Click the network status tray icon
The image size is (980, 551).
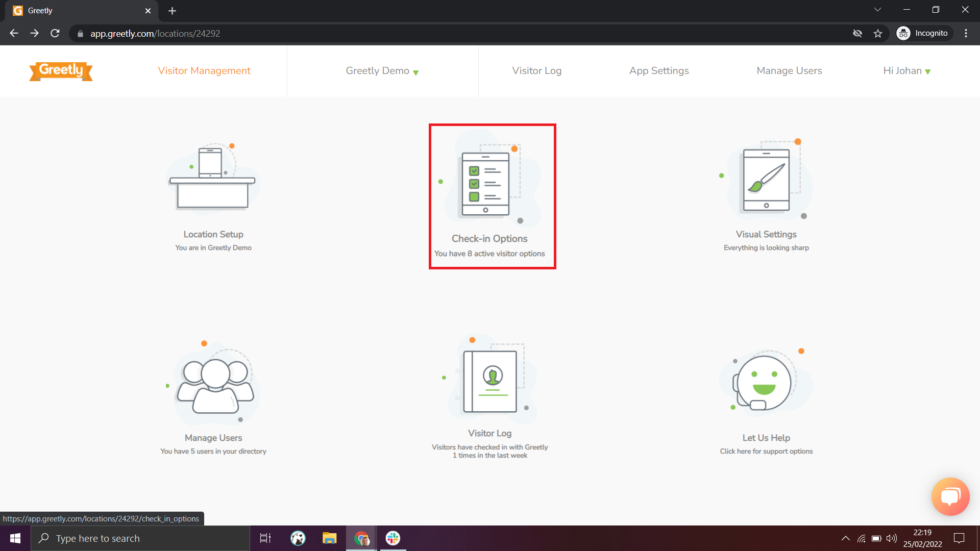coord(861,538)
